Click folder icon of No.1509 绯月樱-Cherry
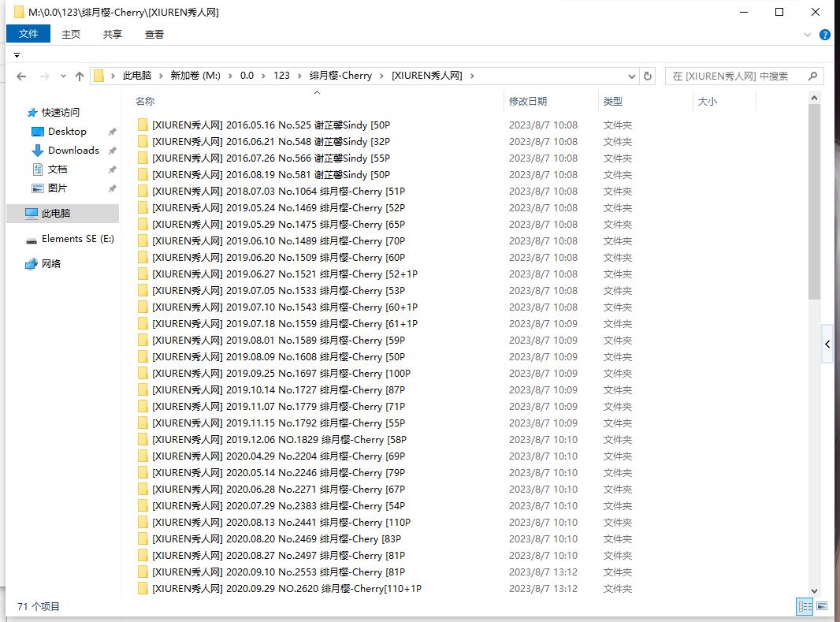This screenshot has width=840, height=622. (x=143, y=258)
